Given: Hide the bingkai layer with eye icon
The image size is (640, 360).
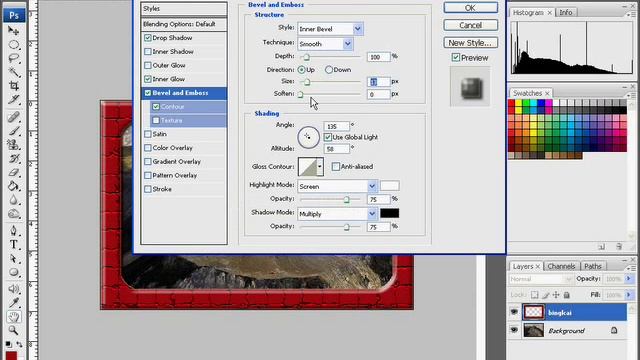Looking at the screenshot, I should coord(514,312).
